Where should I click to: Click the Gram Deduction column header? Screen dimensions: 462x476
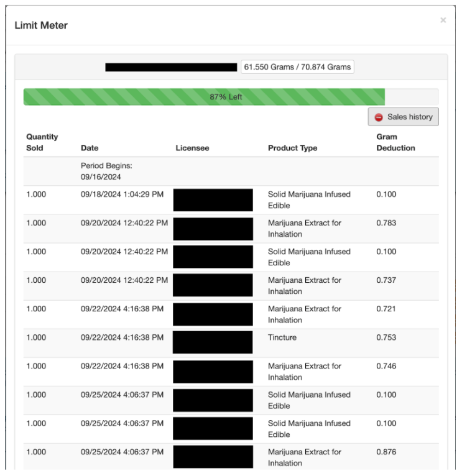point(395,142)
